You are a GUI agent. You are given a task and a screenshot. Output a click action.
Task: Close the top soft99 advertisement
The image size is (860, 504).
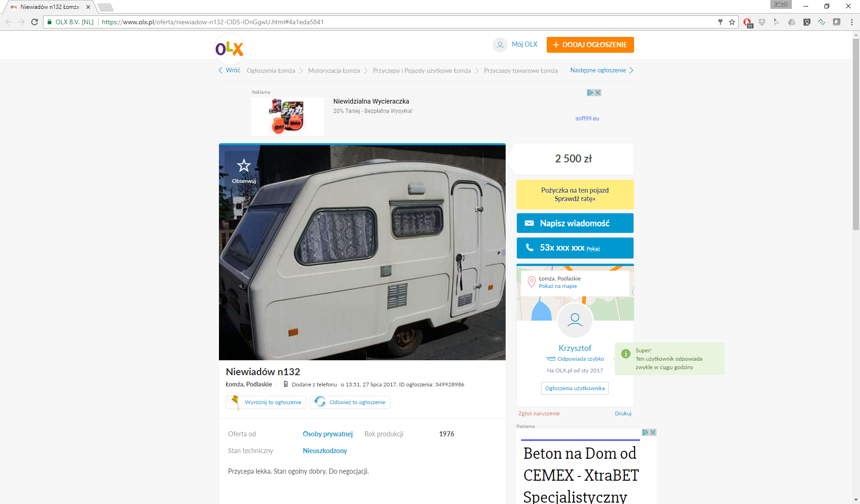coord(598,92)
